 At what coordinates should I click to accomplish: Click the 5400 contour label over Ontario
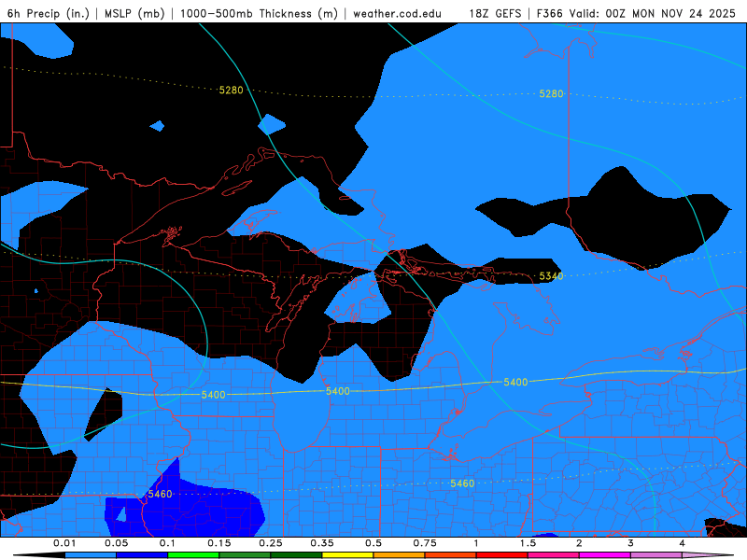click(515, 382)
